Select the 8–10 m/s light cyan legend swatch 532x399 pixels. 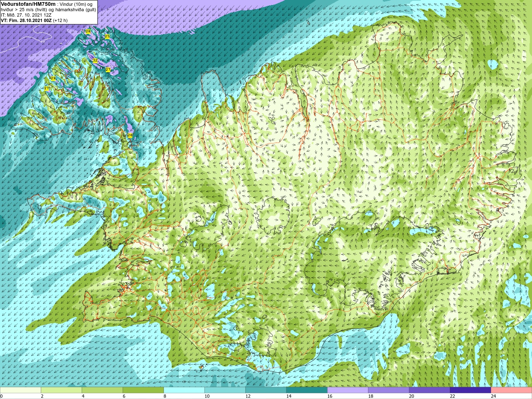pyautogui.click(x=184, y=390)
